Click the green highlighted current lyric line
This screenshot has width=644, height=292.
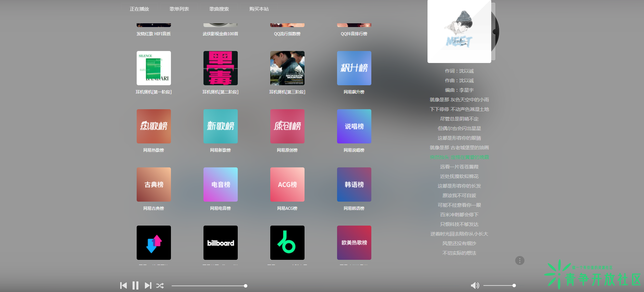[459, 157]
